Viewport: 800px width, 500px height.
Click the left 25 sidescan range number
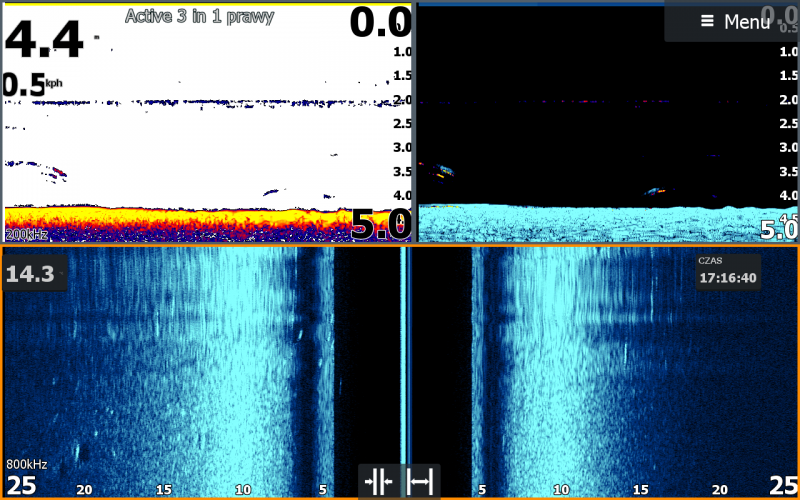[x=22, y=487]
